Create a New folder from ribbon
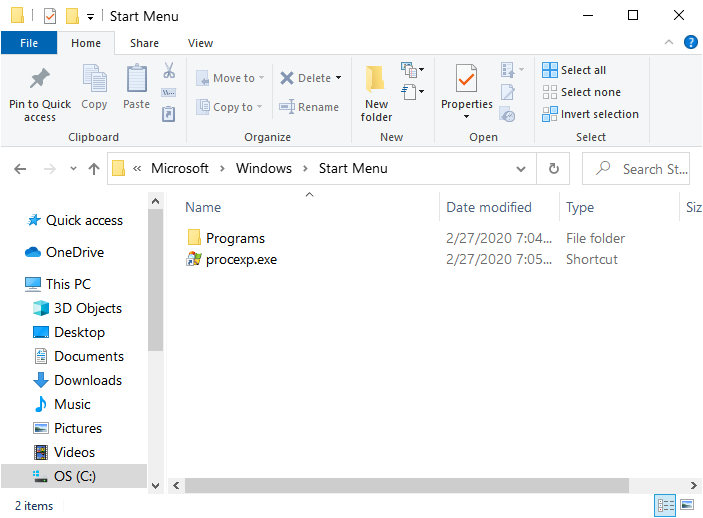Screen dimensions: 703x518 pyautogui.click(x=376, y=94)
